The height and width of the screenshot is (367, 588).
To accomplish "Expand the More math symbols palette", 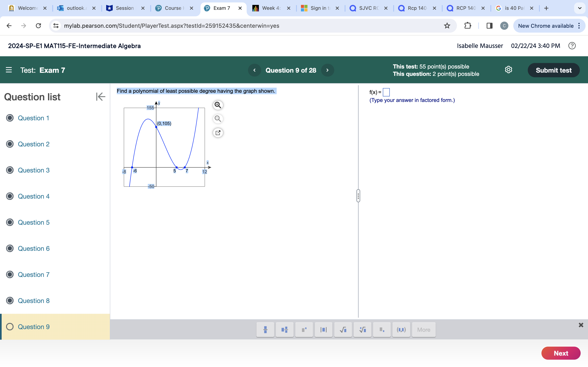I will pyautogui.click(x=423, y=330).
